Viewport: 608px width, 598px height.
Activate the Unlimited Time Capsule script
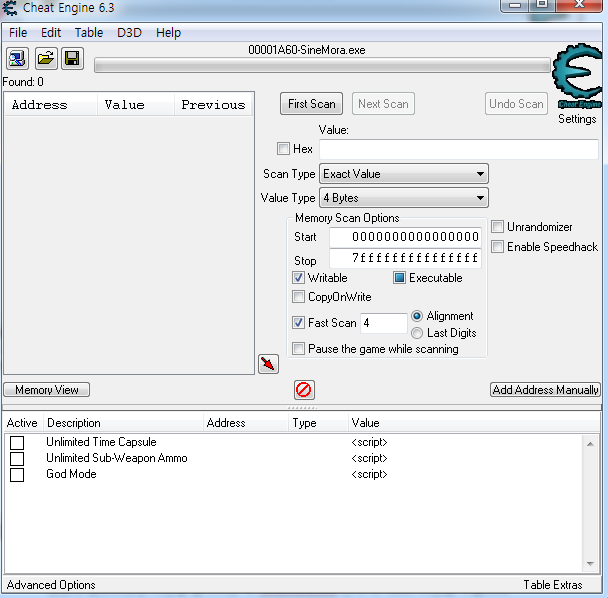tap(17, 442)
